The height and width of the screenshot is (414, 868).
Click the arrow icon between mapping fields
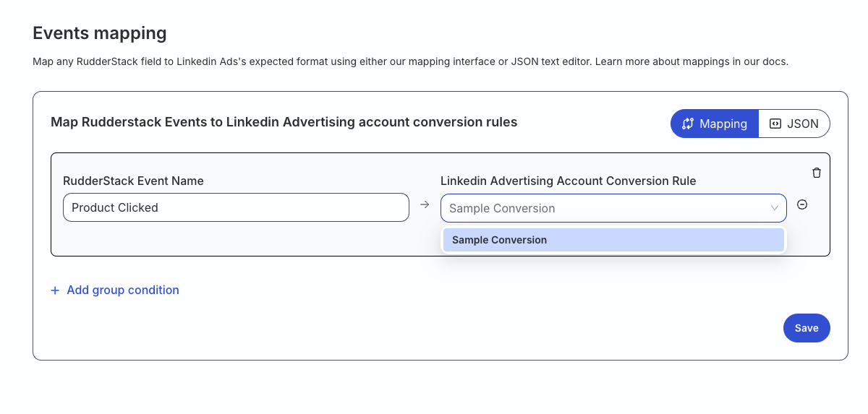[x=425, y=205]
